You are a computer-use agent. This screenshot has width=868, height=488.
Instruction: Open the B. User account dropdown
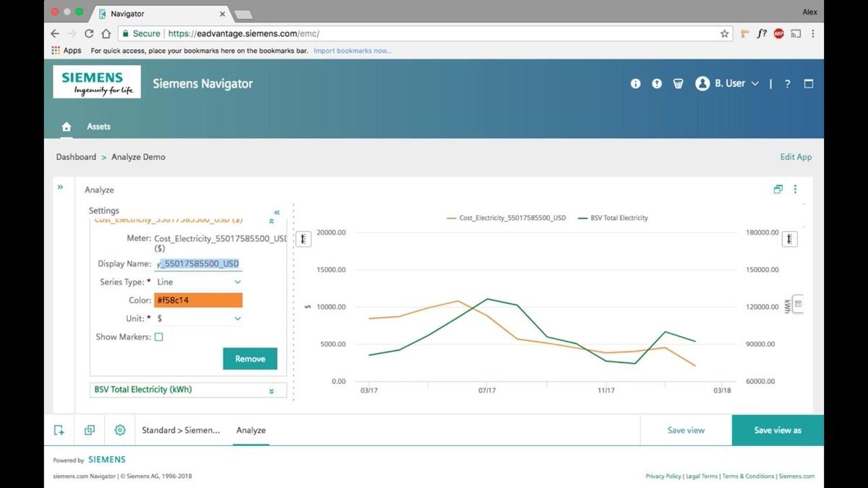pos(727,83)
